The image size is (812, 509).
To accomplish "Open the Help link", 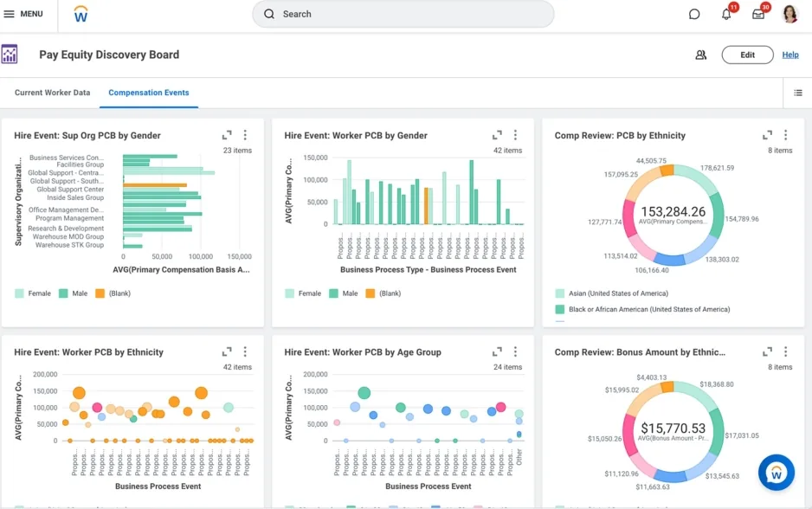I will click(x=789, y=55).
